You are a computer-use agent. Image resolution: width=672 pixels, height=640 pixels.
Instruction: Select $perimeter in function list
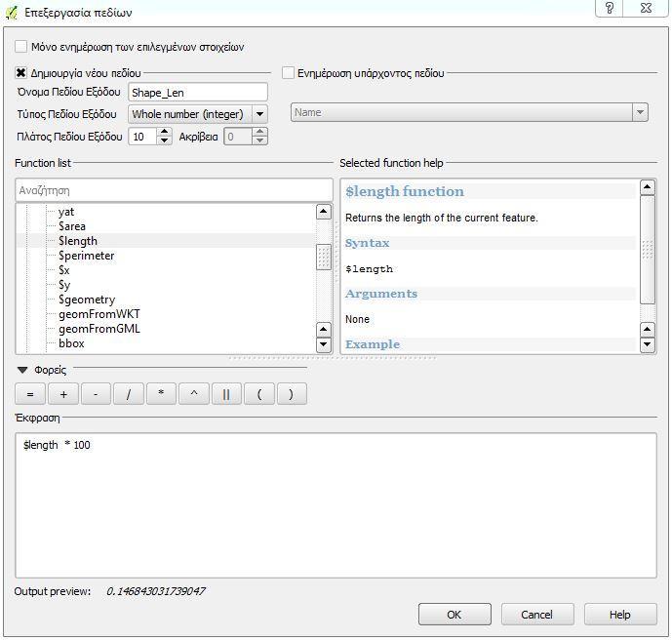tap(86, 256)
